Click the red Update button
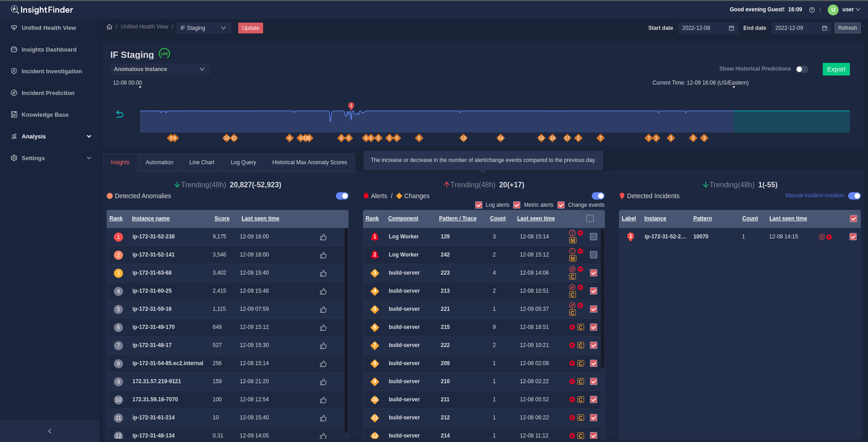 [250, 28]
